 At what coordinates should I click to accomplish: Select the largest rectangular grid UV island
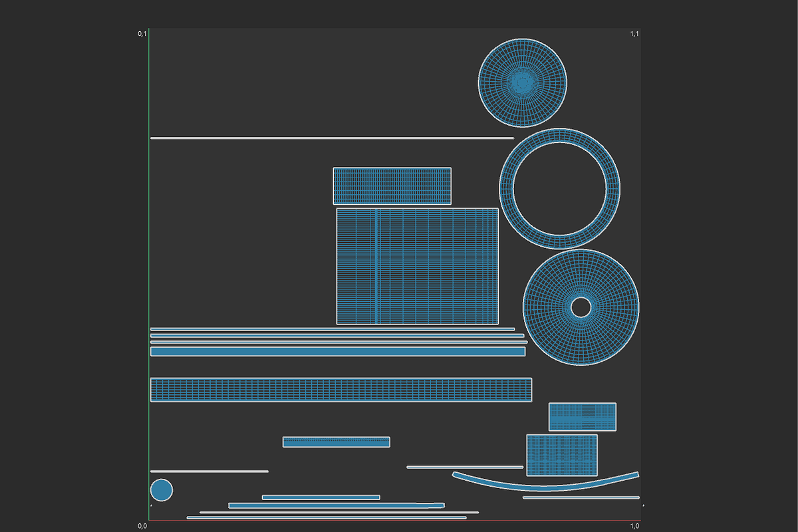tap(417, 266)
